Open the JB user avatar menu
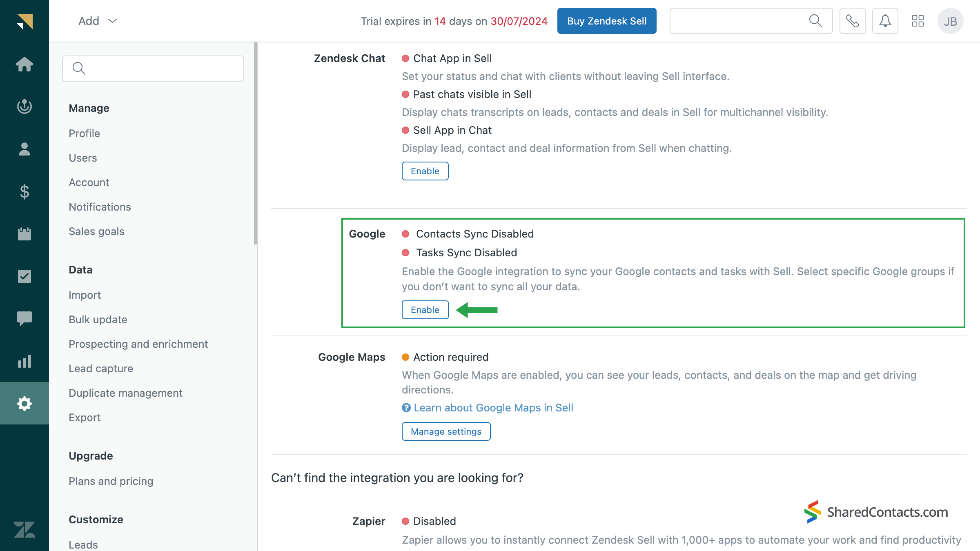Image resolution: width=980 pixels, height=551 pixels. pos(951,21)
